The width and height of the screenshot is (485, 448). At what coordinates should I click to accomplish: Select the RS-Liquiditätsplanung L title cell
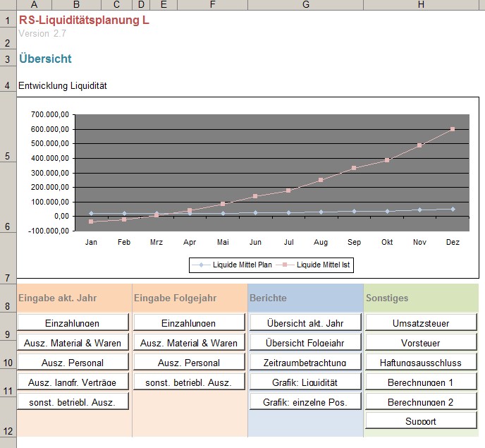point(84,20)
